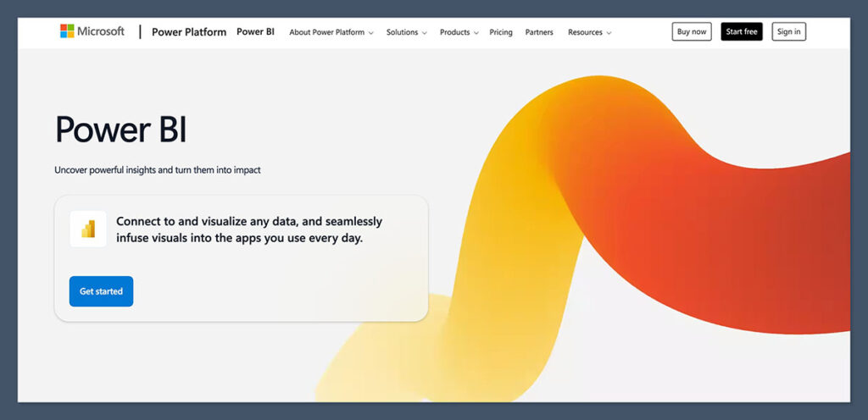Click the Power BI bar chart icon
868x420 pixels.
point(88,229)
